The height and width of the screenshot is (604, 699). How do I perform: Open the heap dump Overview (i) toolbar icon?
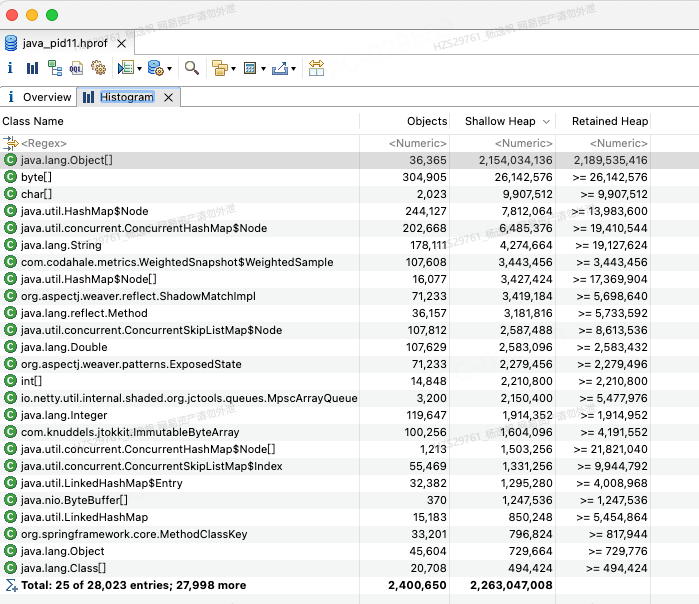point(10,68)
